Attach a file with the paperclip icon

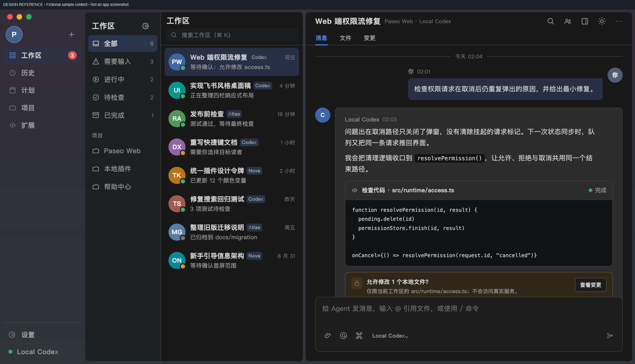[x=327, y=335]
